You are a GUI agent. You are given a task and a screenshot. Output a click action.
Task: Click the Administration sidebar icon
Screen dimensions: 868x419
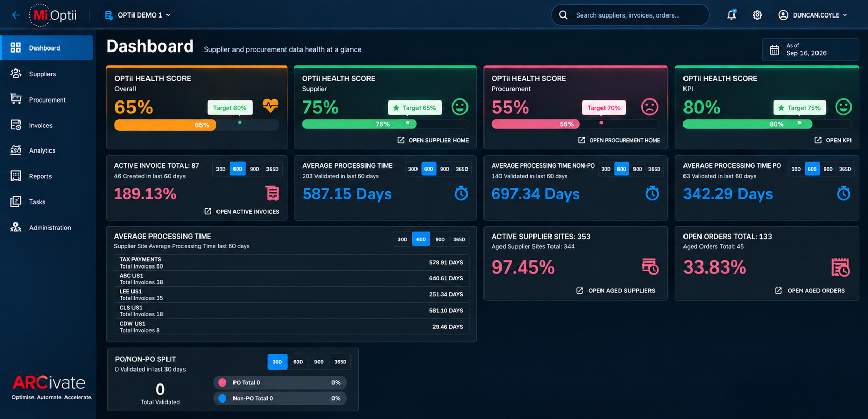(16, 227)
